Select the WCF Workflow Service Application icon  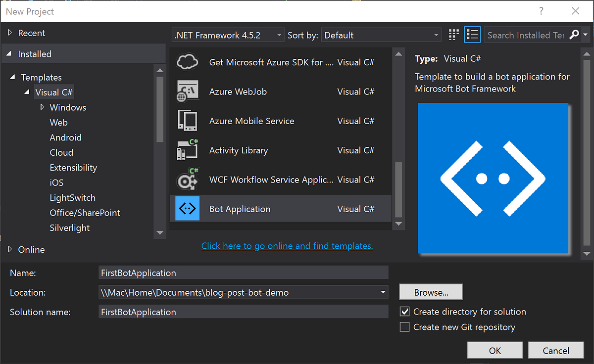pos(187,179)
